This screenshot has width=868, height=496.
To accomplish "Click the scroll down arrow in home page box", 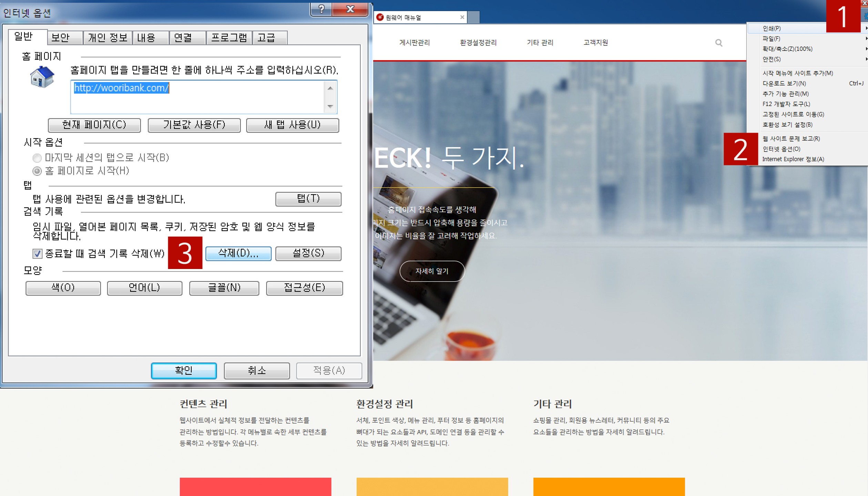I will click(x=330, y=106).
